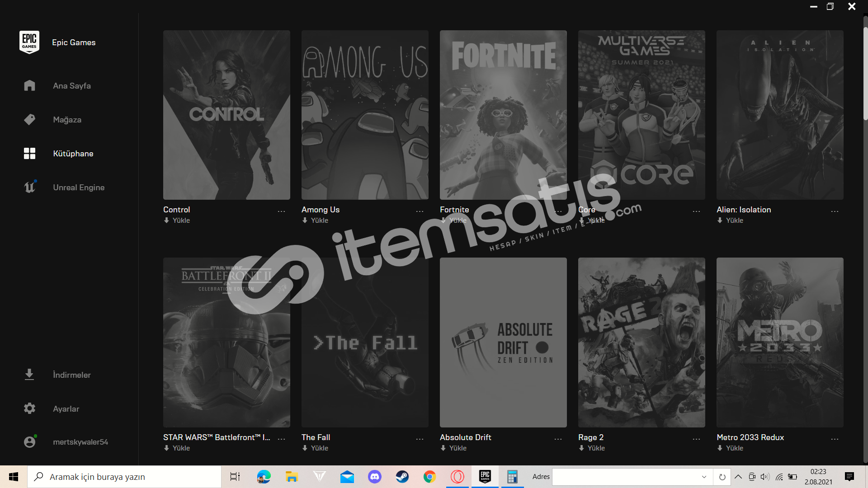Switch to Epic Games Launcher taskbar icon
Viewport: 868px width, 488px height.
(x=485, y=477)
